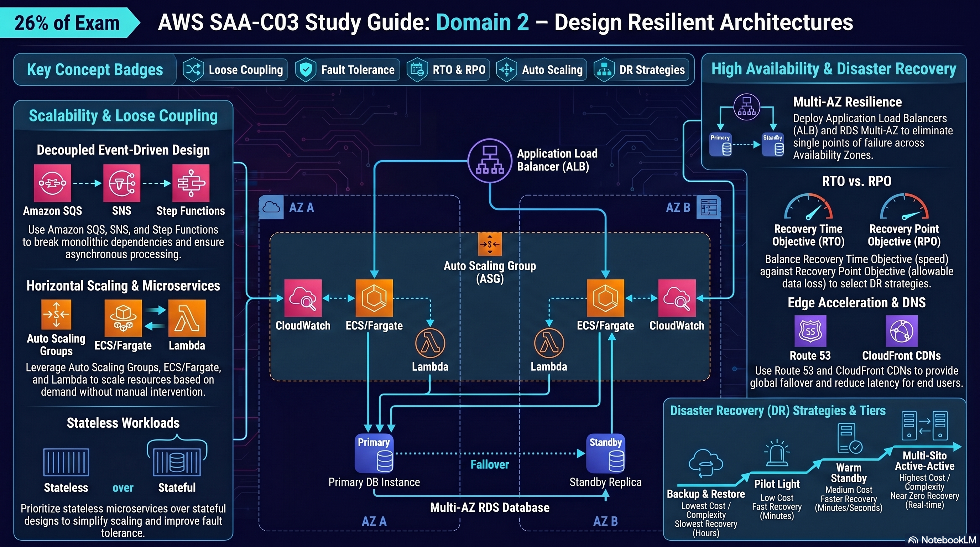Select the Standby Replica database icon
The width and height of the screenshot is (980, 547).
tap(606, 453)
